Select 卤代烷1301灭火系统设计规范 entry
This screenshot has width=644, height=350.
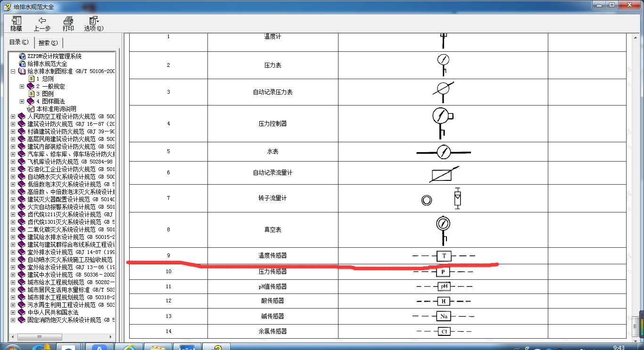click(x=71, y=222)
